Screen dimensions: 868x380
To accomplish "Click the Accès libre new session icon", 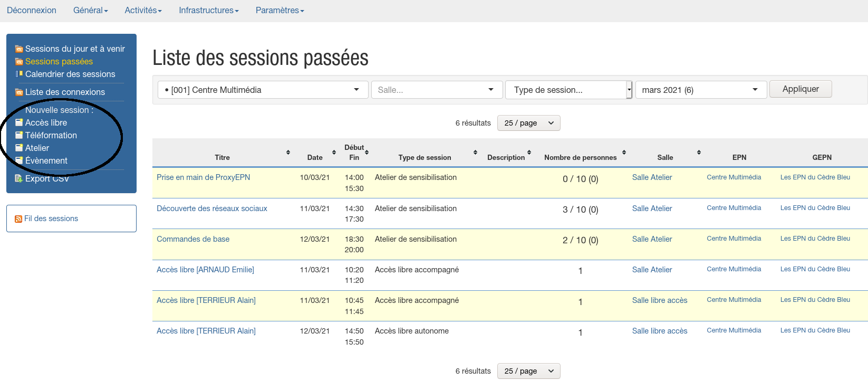I will (x=19, y=122).
